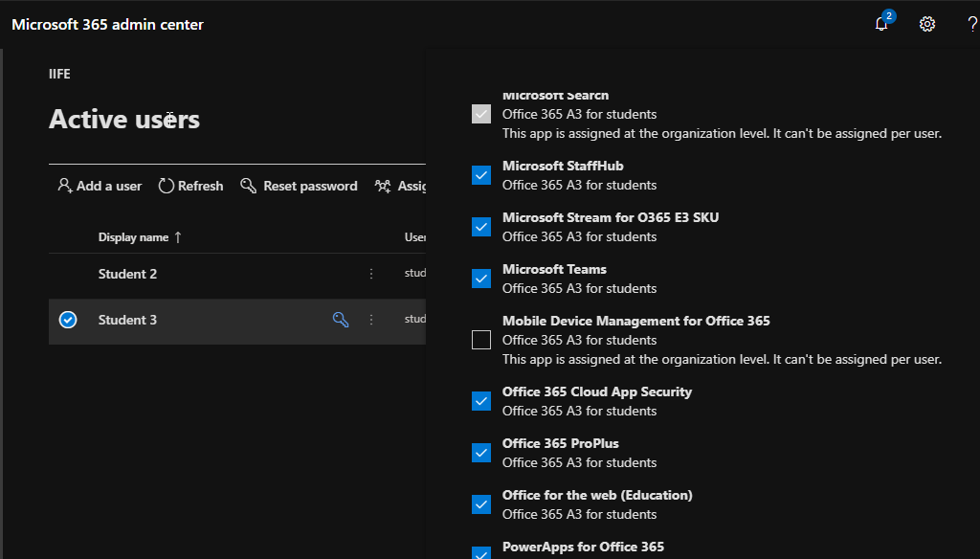Click the IIFE organization name
The width and height of the screenshot is (980, 559).
pos(59,74)
